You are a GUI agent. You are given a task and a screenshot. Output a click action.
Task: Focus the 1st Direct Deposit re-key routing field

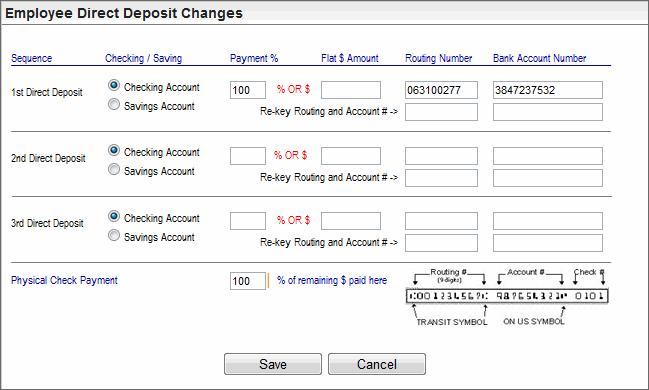tap(441, 112)
